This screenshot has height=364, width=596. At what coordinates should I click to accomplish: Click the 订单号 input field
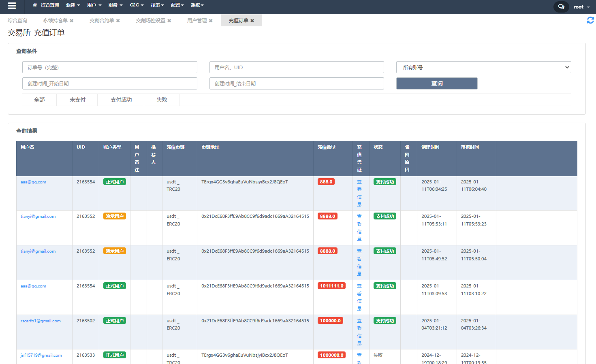[109, 68]
